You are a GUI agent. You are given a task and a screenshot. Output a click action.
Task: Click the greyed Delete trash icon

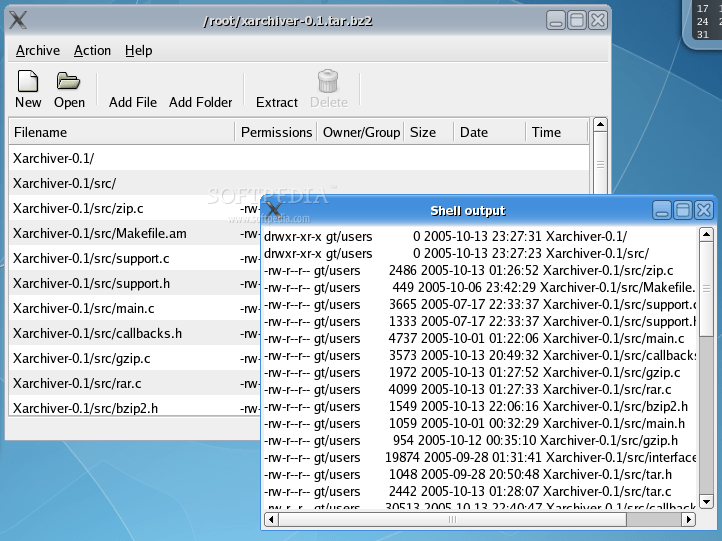click(x=328, y=81)
